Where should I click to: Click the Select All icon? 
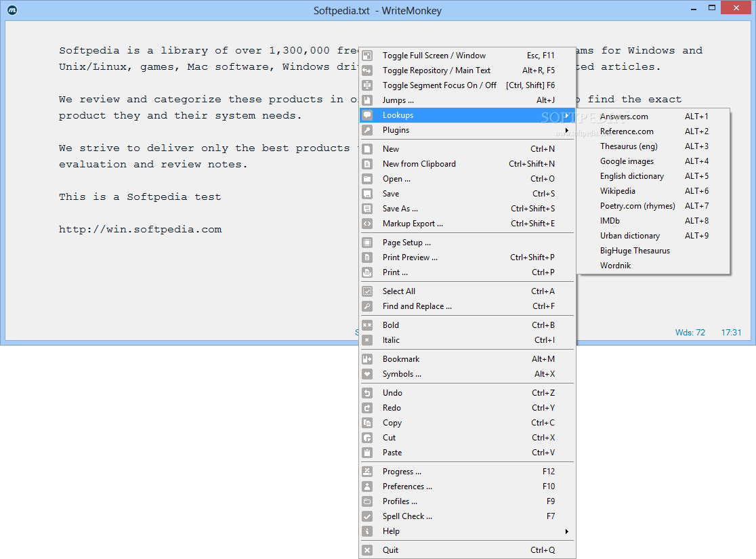pos(367,291)
